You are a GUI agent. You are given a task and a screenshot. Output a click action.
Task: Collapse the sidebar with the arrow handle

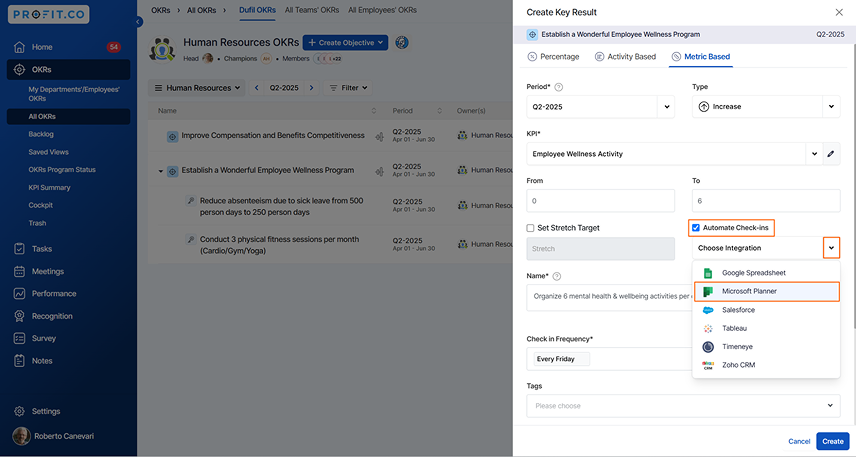click(x=139, y=22)
